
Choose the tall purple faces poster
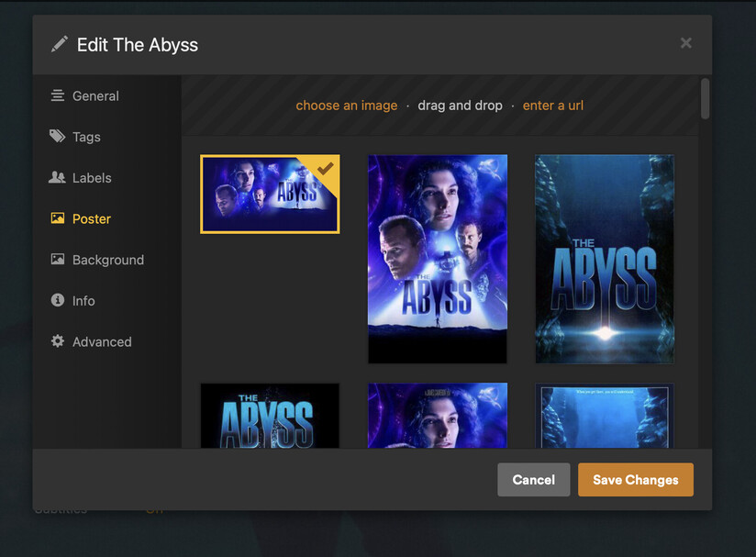(438, 259)
